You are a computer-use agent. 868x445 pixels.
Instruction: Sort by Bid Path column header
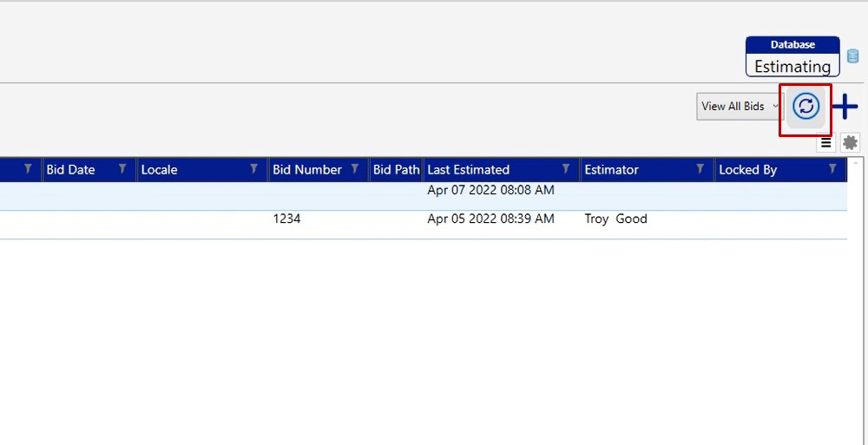pos(396,170)
